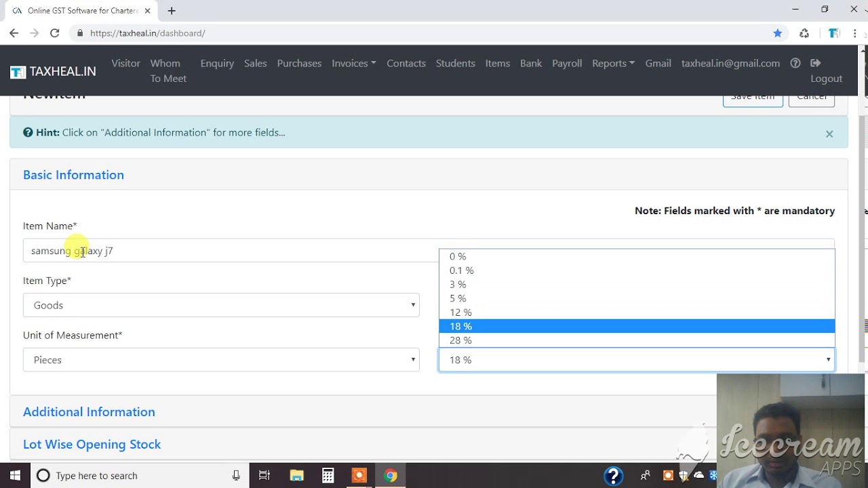Open Chrome's three-dot menu
Viewport: 868px width, 488px height.
[855, 33]
